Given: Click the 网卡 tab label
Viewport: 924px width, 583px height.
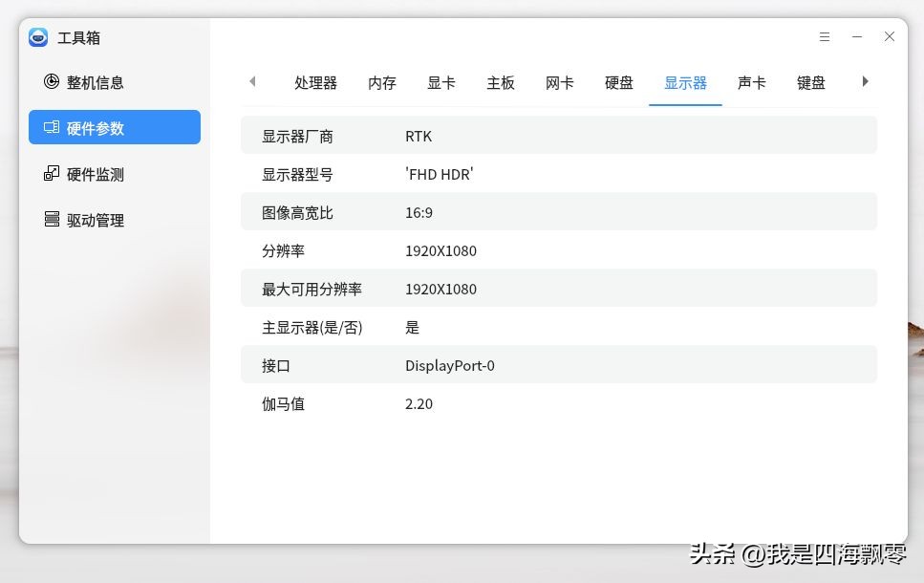Looking at the screenshot, I should click(x=559, y=83).
